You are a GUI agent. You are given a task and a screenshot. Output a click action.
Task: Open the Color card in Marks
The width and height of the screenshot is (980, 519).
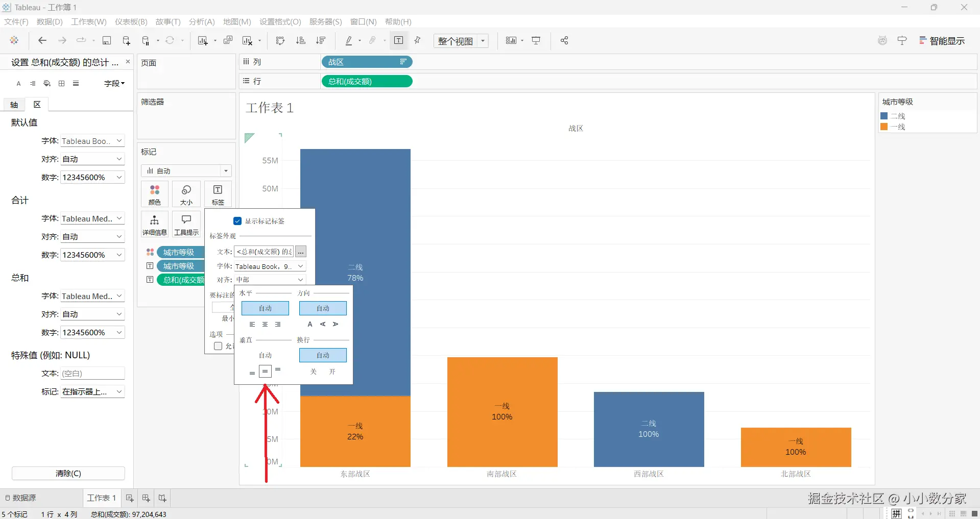click(155, 194)
